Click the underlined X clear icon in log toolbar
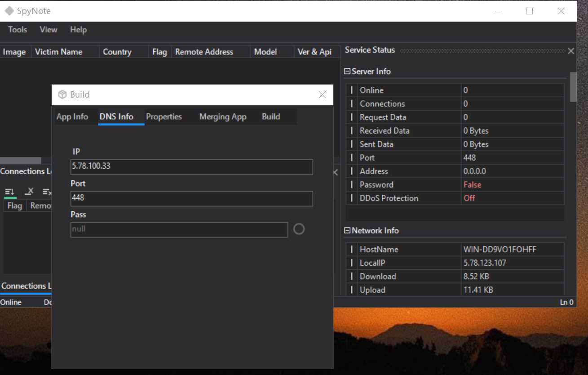588x375 pixels. pyautogui.click(x=29, y=192)
